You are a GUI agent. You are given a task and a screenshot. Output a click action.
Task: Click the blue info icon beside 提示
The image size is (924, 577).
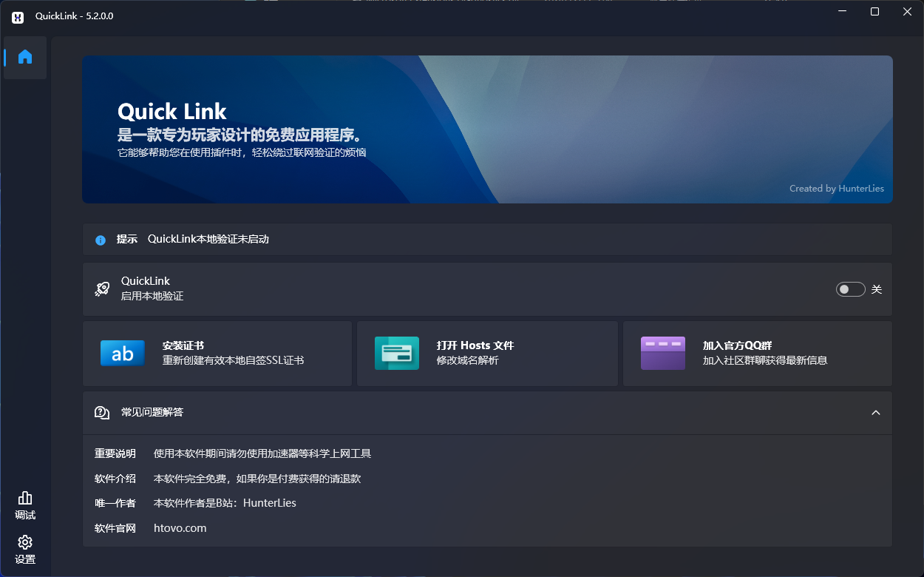(x=101, y=240)
